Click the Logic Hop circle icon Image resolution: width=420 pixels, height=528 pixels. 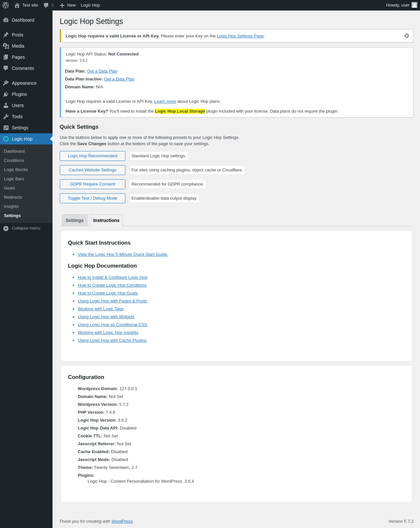point(6,139)
